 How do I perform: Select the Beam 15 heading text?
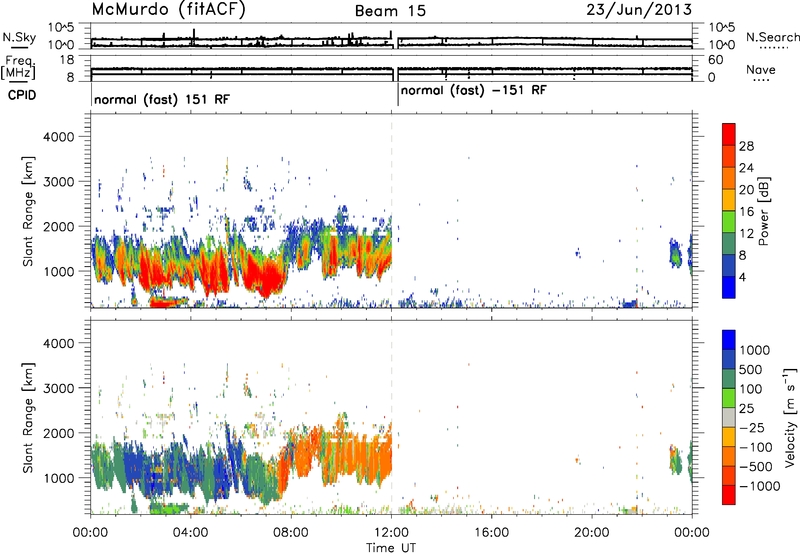(390, 11)
